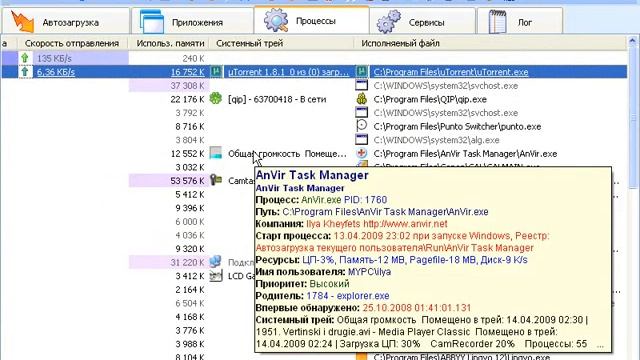640x360 pixels.
Task: Click the alg.exe window icon
Action: pyautogui.click(x=362, y=140)
